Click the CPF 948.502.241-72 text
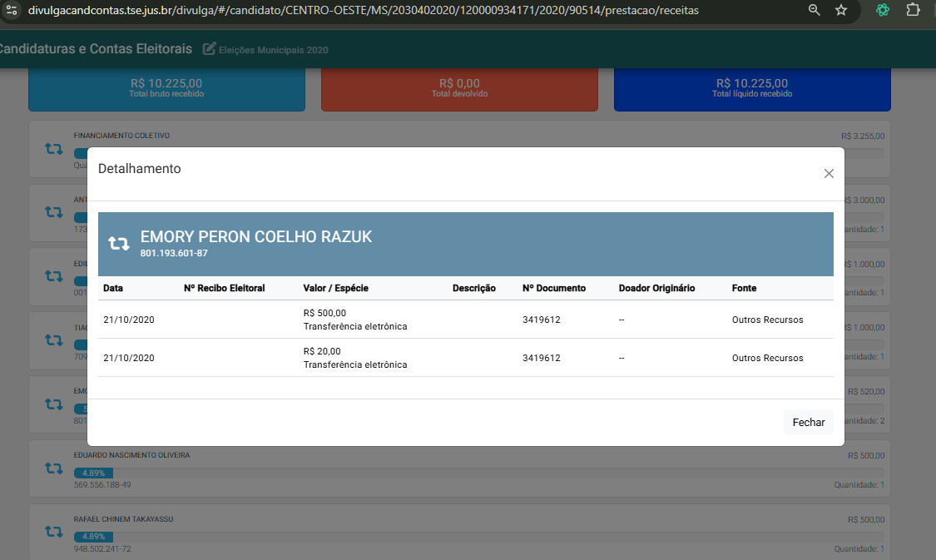Viewport: 936px width, 560px height. click(x=102, y=548)
